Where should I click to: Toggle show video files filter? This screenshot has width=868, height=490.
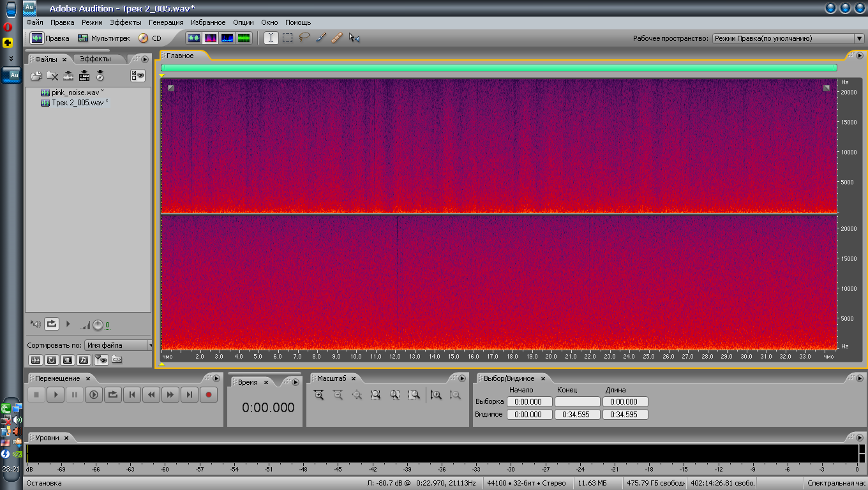(68, 360)
